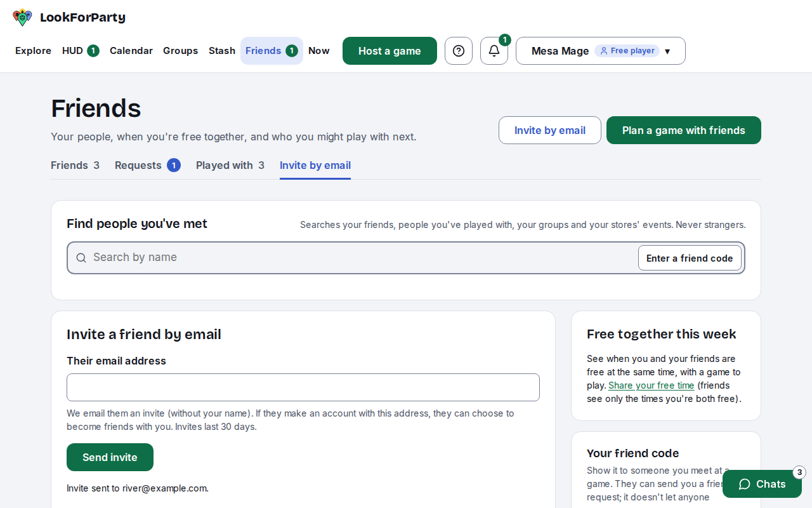Click the Host a game button

pyautogui.click(x=390, y=51)
